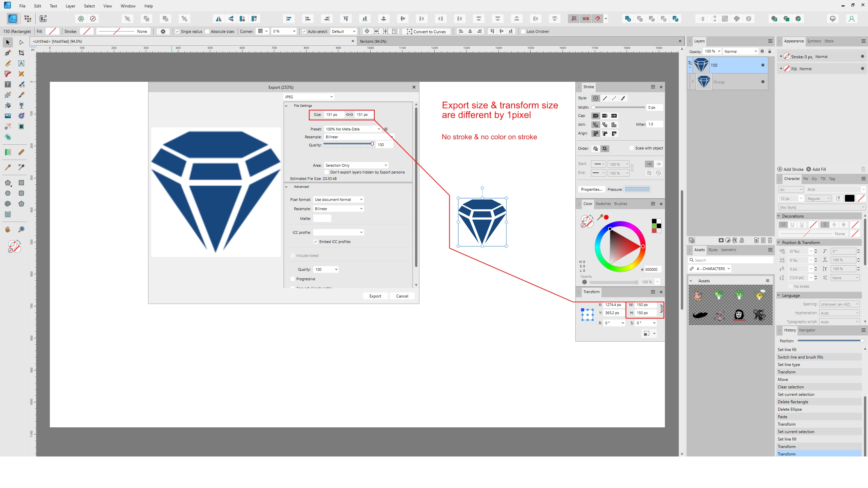This screenshot has width=868, height=488.
Task: Click Convert to Curves
Action: [426, 32]
